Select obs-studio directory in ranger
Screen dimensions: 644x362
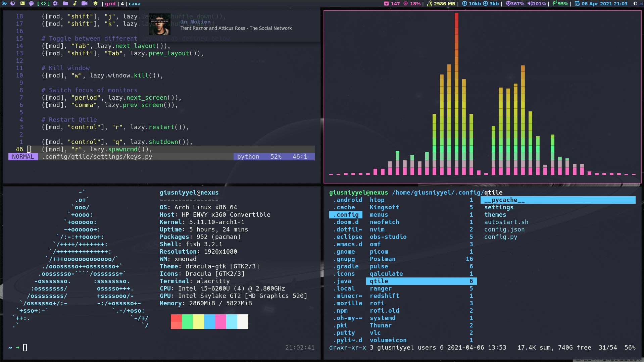tap(421, 237)
